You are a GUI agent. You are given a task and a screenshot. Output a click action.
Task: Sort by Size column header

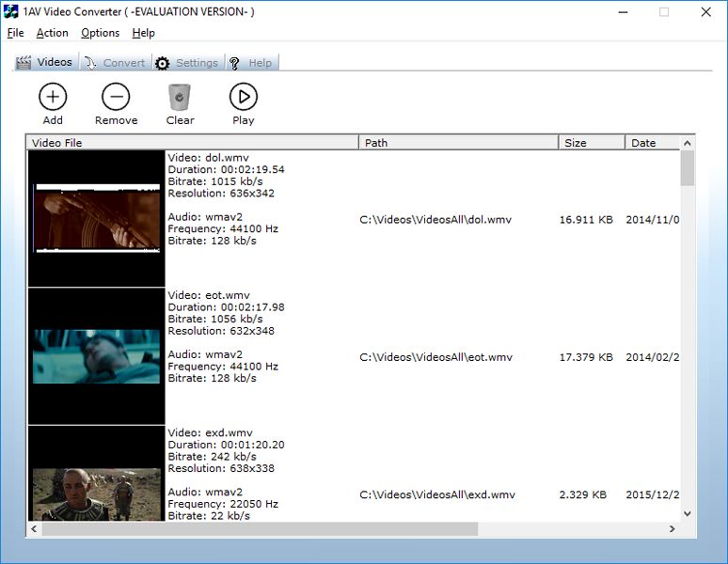tap(592, 142)
